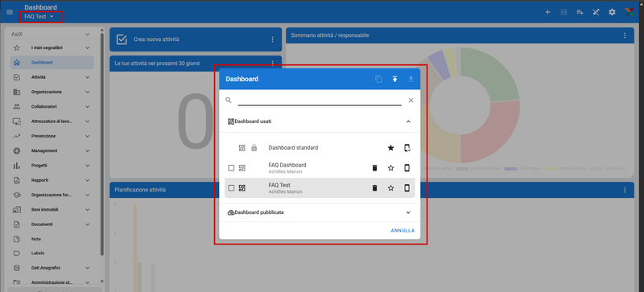644x292 pixels.
Task: Click the dashboard grid icon of FAQ Dashboard row
Action: (242, 168)
